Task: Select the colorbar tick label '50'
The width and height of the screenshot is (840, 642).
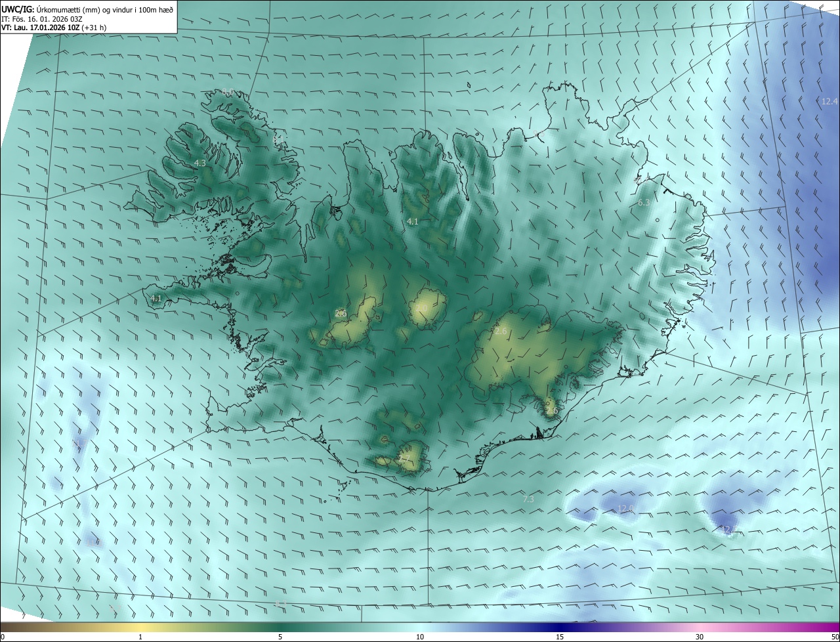Action: click(835, 637)
